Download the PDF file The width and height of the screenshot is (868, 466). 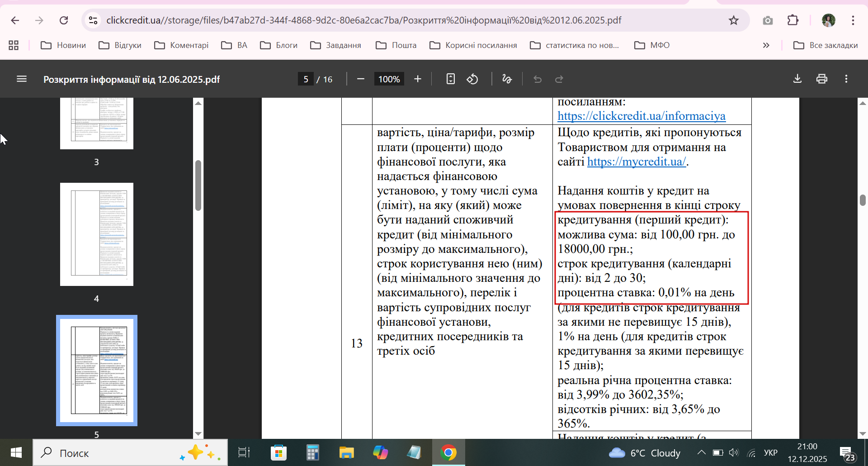pyautogui.click(x=797, y=79)
